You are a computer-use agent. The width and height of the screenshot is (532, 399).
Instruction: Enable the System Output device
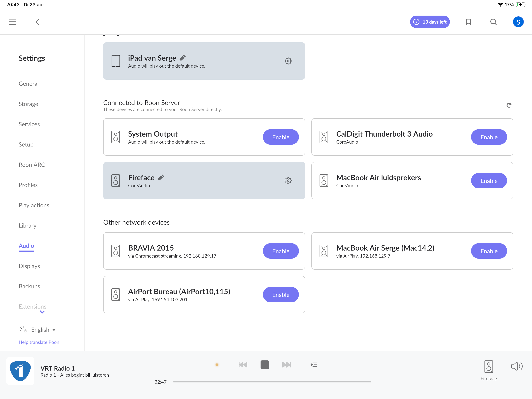(281, 137)
